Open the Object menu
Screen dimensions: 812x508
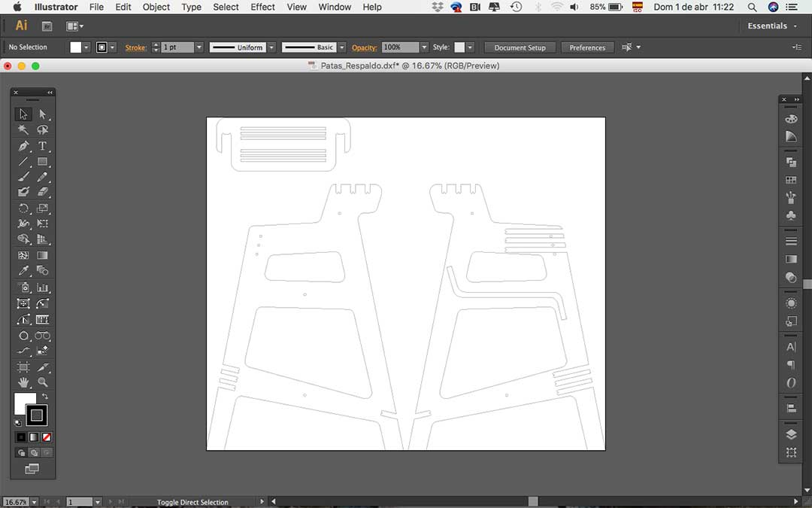click(x=156, y=7)
